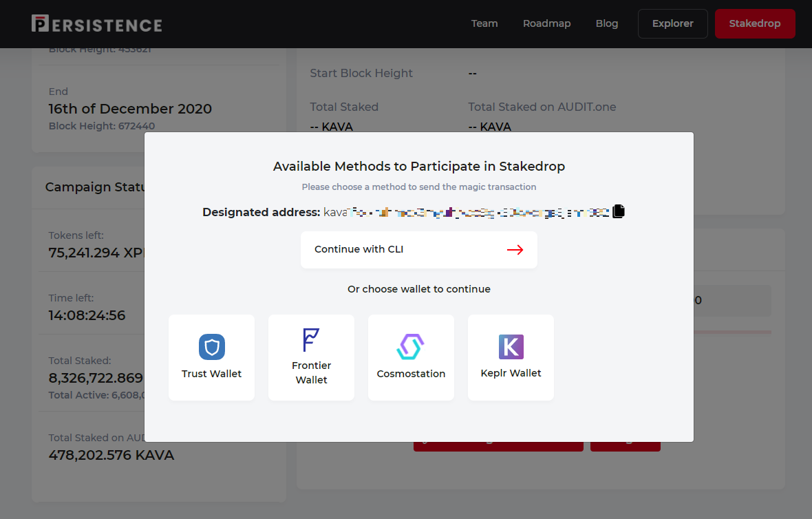Click the red arrow in Continue with CLI
Viewport: 812px width, 519px height.
(515, 250)
